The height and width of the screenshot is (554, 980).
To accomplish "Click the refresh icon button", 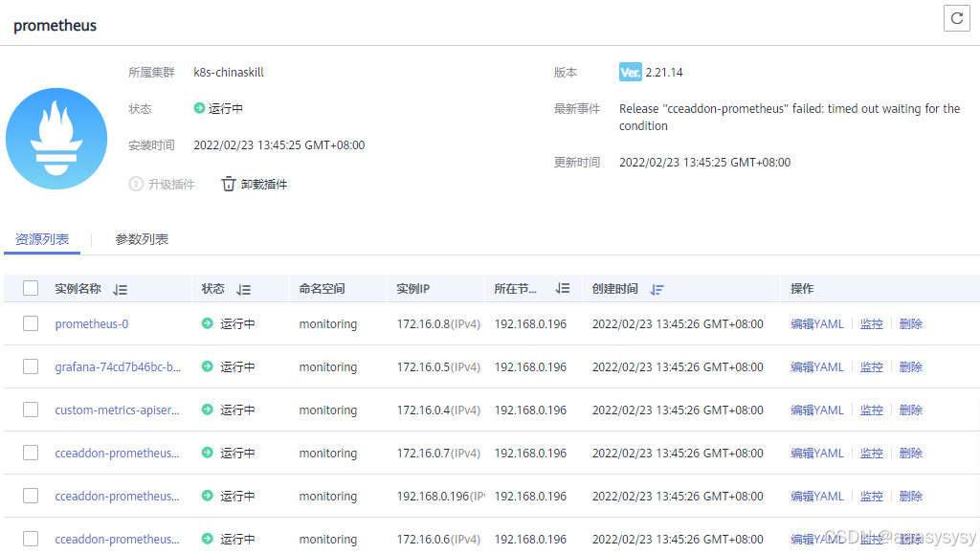I will [956, 18].
